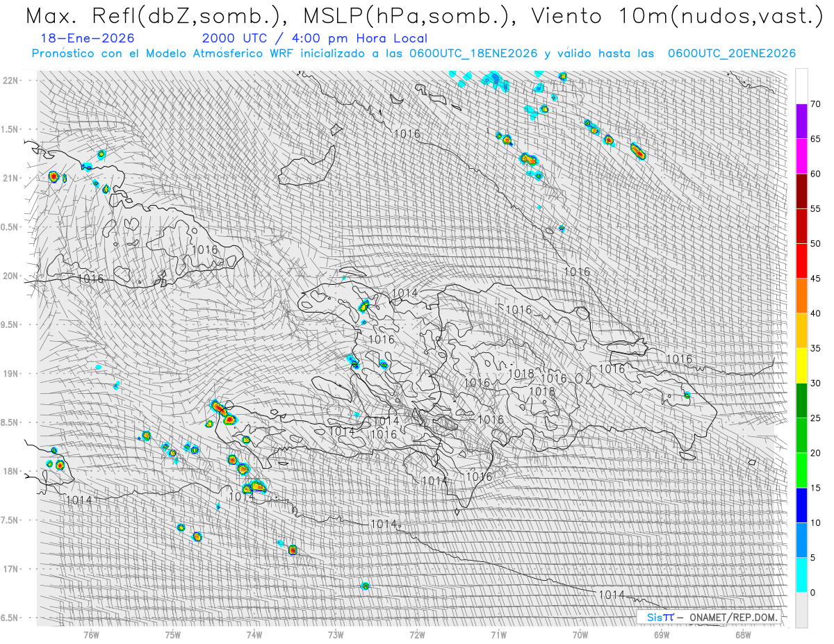Click the '76W' longitude label
The image size is (834, 644).
pyautogui.click(x=91, y=635)
